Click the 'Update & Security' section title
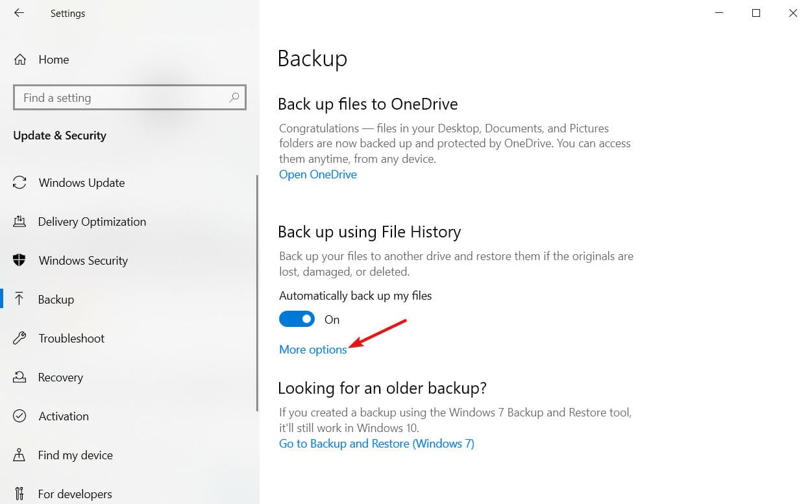Screen dimensions: 812x504 click(60, 136)
